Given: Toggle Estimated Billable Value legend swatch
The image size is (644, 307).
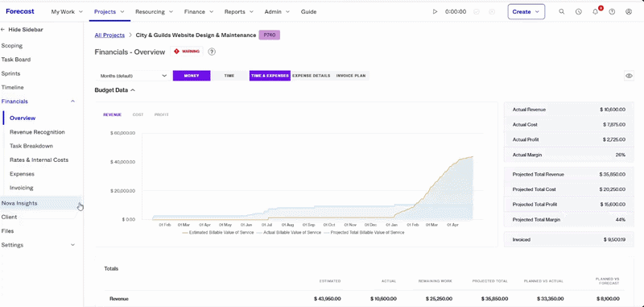Looking at the screenshot, I should [185, 233].
